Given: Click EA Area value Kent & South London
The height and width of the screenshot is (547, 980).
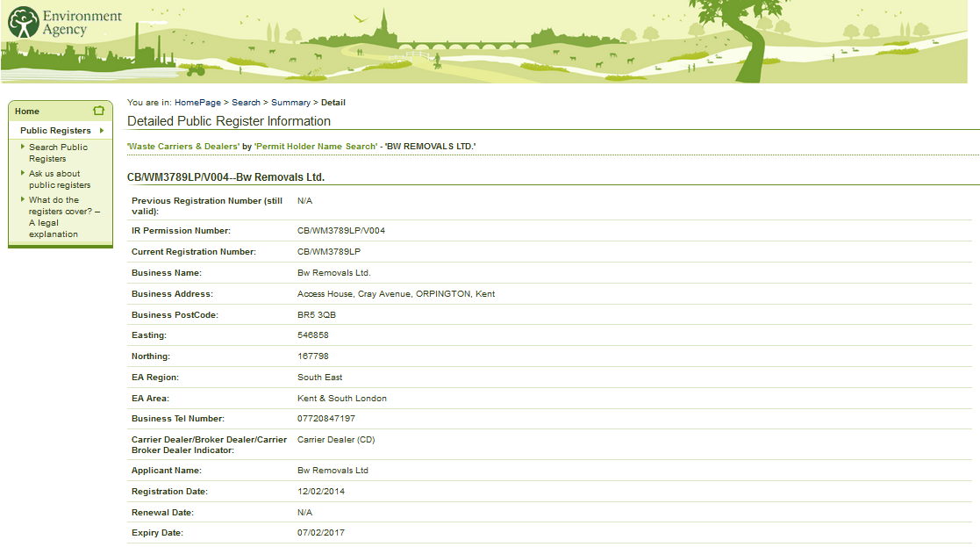Looking at the screenshot, I should pos(342,399).
